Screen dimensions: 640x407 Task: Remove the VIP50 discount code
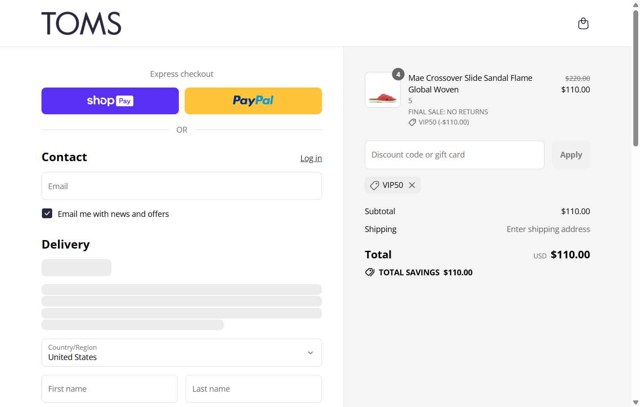[412, 185]
